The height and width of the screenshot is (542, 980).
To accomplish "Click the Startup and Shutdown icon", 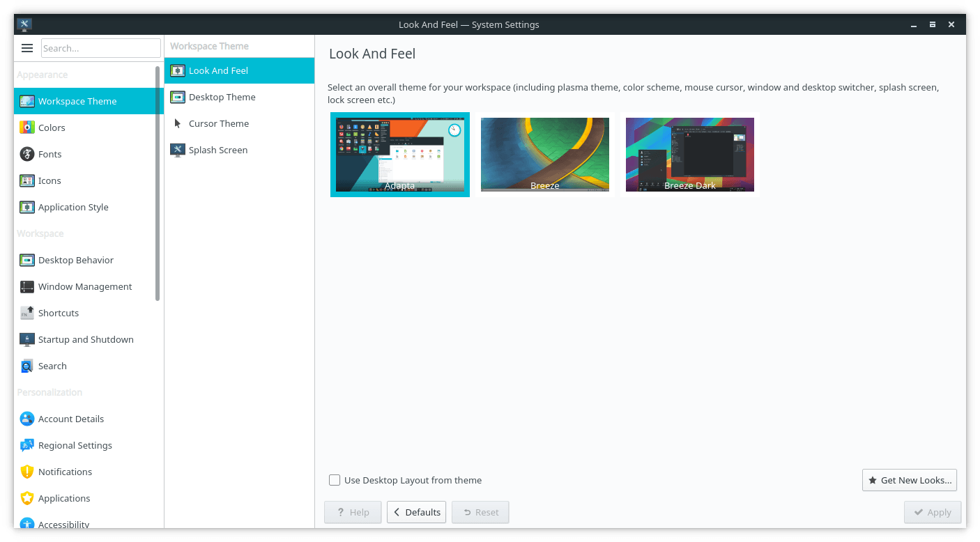I will (27, 339).
